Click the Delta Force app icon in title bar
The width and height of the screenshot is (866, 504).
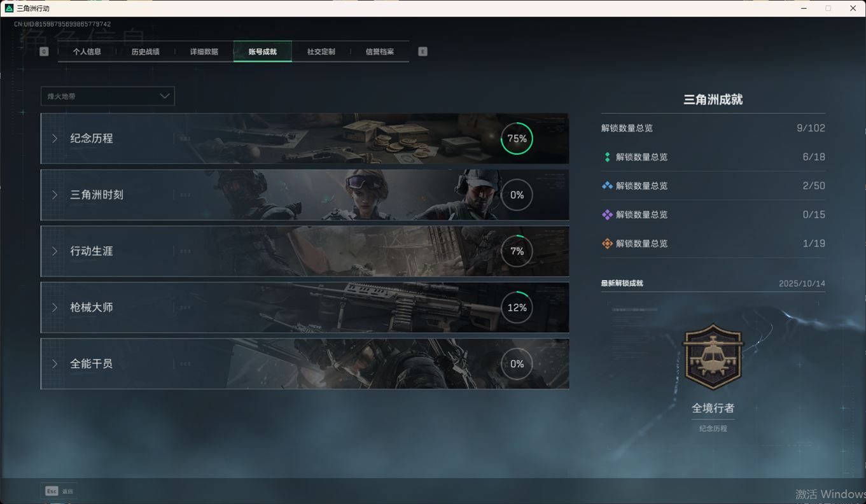pyautogui.click(x=9, y=8)
